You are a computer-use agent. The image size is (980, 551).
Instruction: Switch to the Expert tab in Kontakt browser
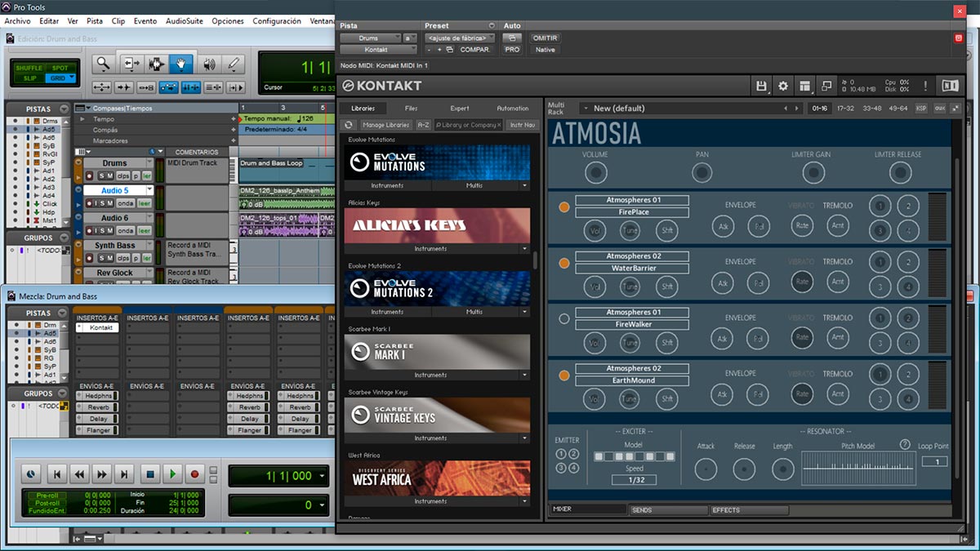[459, 108]
